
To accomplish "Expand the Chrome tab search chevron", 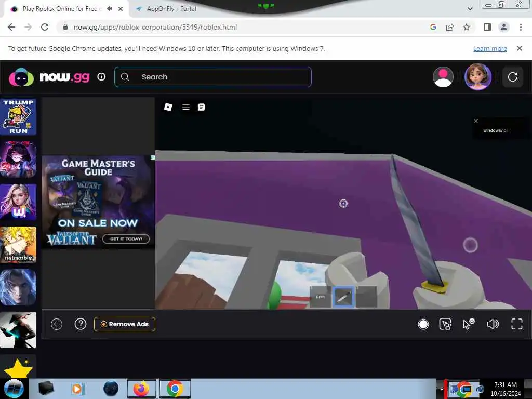I will [x=470, y=9].
